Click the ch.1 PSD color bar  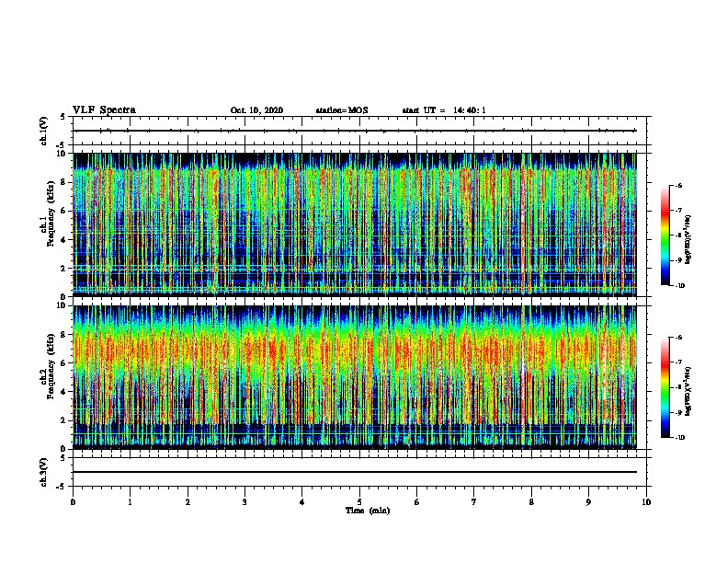pyautogui.click(x=665, y=236)
